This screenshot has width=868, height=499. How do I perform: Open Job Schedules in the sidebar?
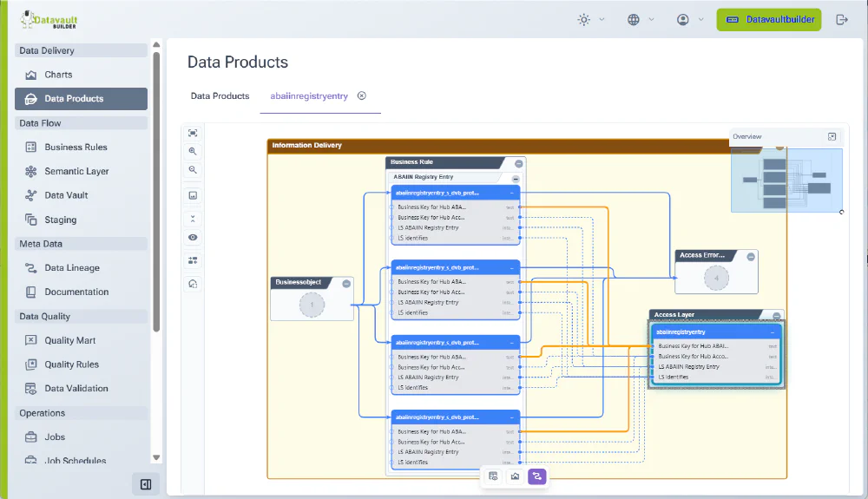click(81, 460)
